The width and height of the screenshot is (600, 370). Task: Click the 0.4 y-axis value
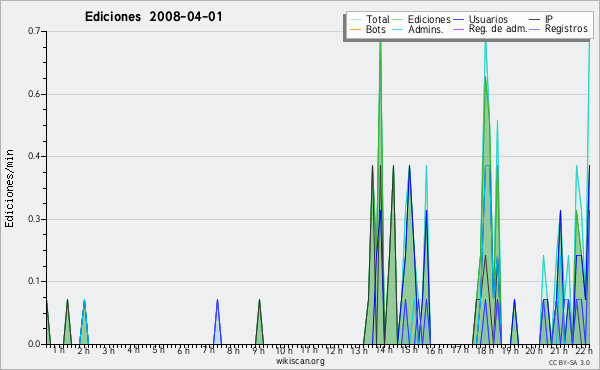click(34, 156)
